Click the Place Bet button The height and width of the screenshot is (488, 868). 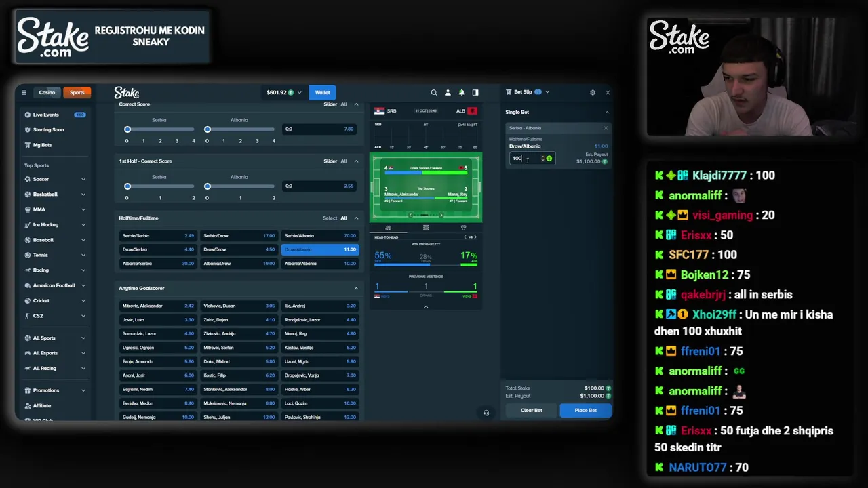pyautogui.click(x=585, y=411)
